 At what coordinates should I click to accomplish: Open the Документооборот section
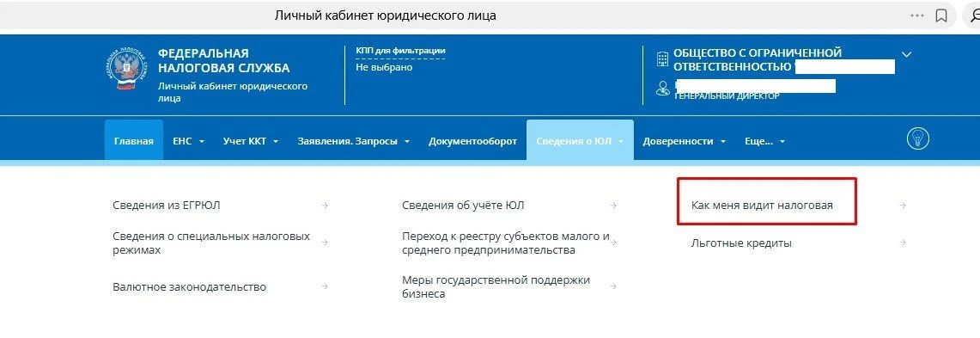coord(472,141)
